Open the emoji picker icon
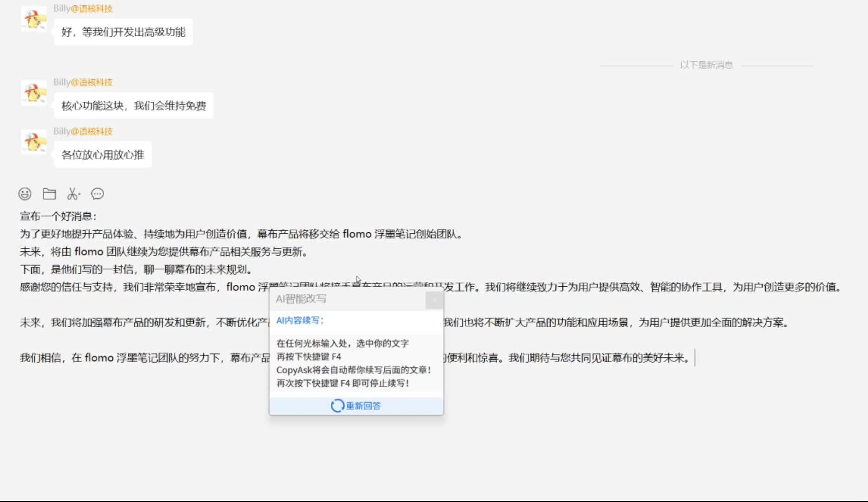 [25, 194]
